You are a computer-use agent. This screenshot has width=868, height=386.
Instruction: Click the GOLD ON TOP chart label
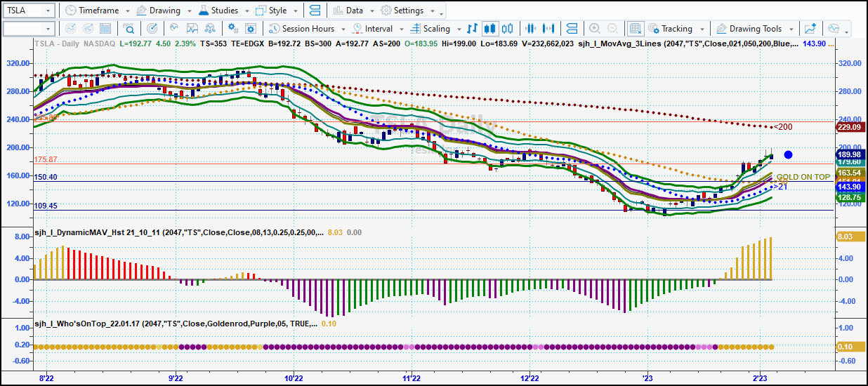click(x=802, y=177)
